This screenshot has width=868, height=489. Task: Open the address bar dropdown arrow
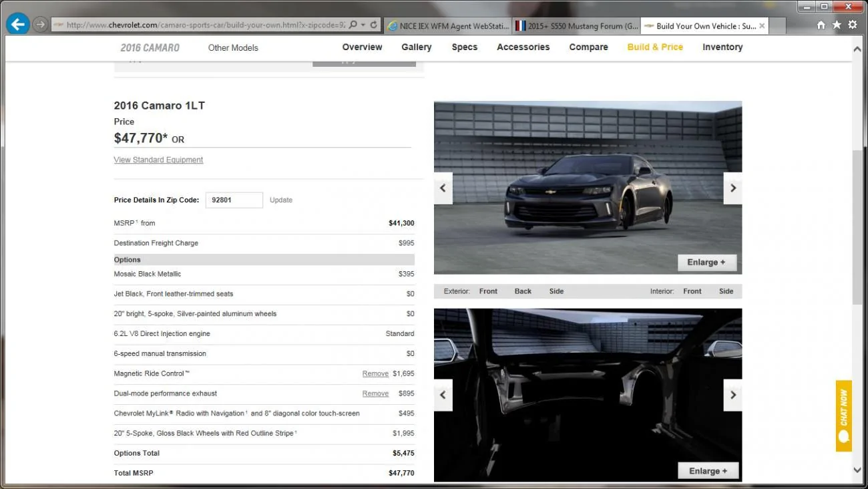pos(363,25)
